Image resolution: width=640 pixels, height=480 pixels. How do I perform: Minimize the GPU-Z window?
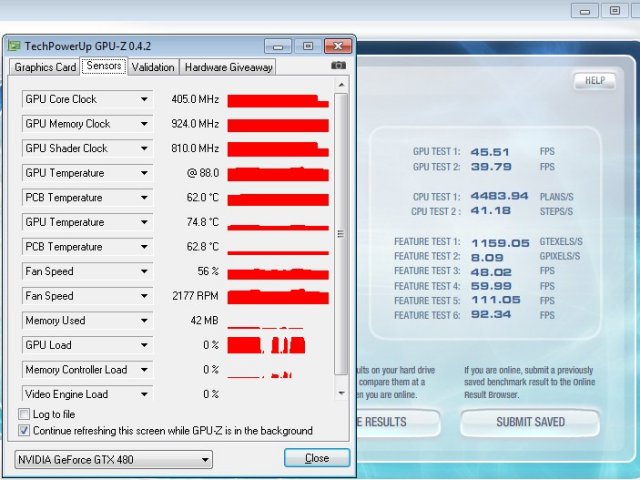point(278,46)
